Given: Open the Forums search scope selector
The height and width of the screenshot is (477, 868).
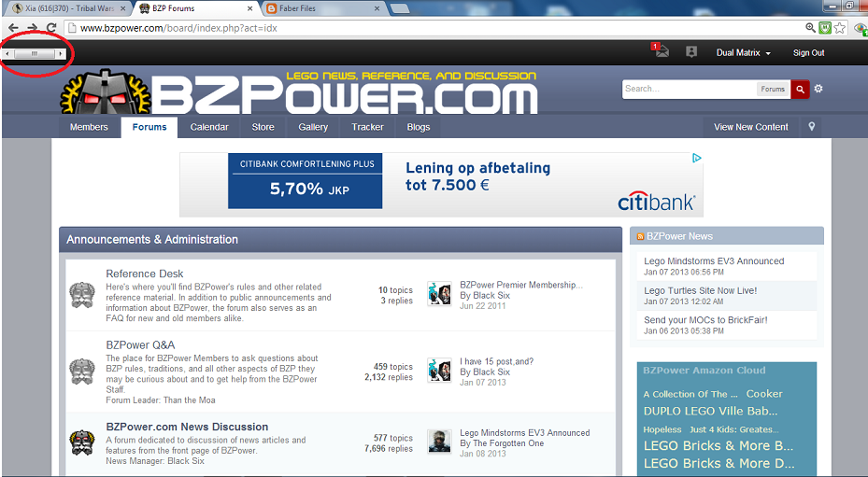Looking at the screenshot, I should pyautogui.click(x=773, y=89).
